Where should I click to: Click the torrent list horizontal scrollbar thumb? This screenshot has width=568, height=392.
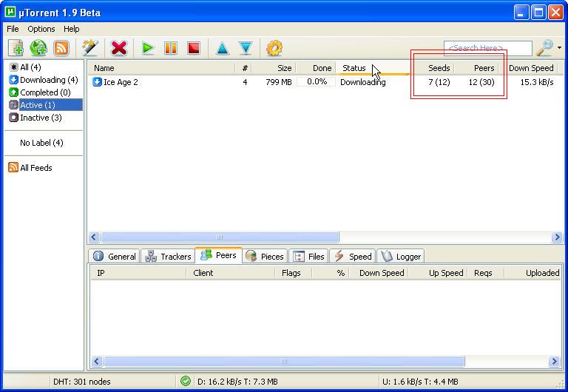pyautogui.click(x=220, y=237)
